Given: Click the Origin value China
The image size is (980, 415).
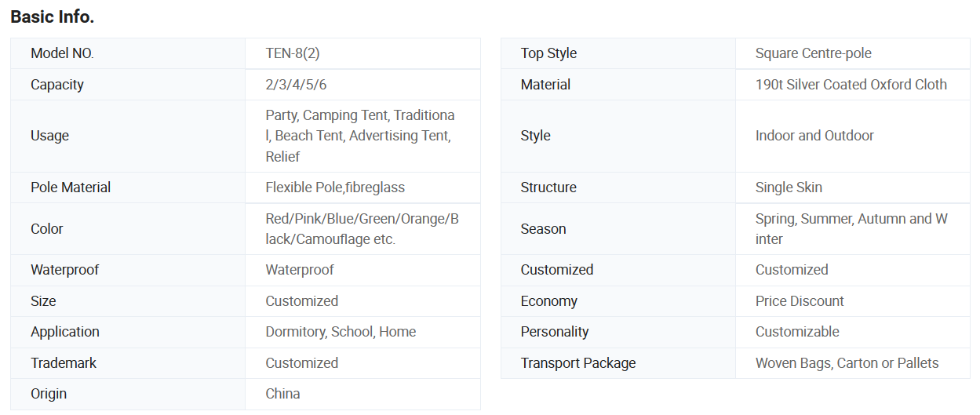Looking at the screenshot, I should [282, 394].
